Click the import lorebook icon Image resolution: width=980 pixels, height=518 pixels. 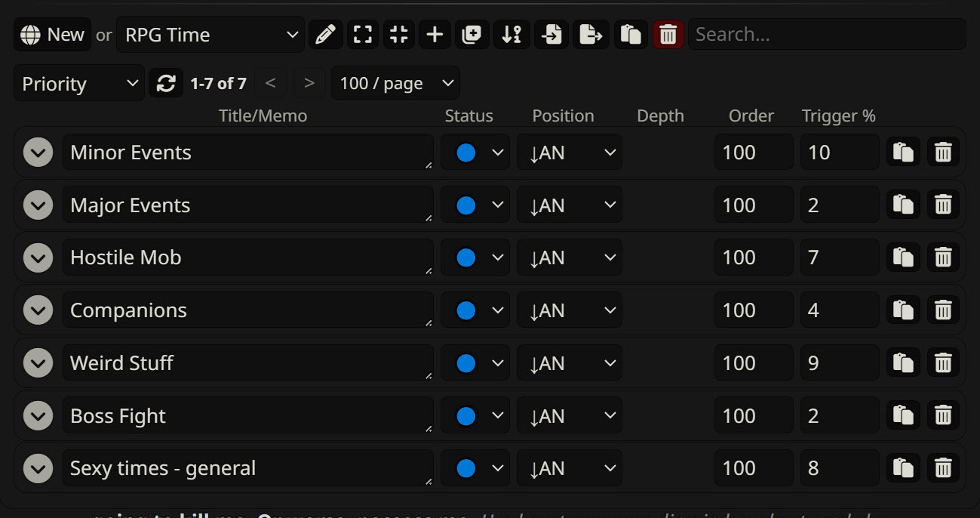(x=551, y=35)
